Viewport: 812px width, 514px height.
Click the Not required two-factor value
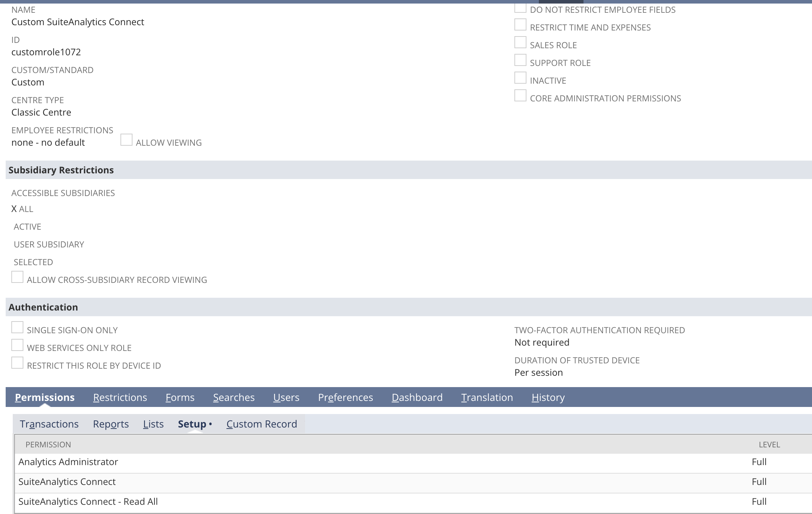[x=542, y=342]
